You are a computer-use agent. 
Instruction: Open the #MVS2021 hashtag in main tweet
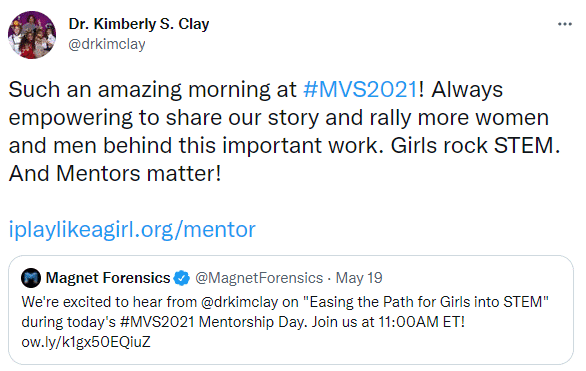click(x=360, y=90)
